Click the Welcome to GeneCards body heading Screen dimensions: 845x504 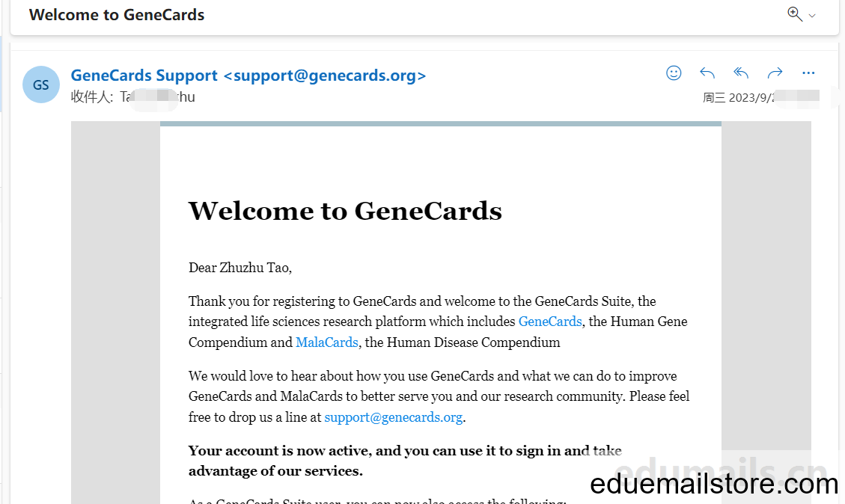(345, 211)
